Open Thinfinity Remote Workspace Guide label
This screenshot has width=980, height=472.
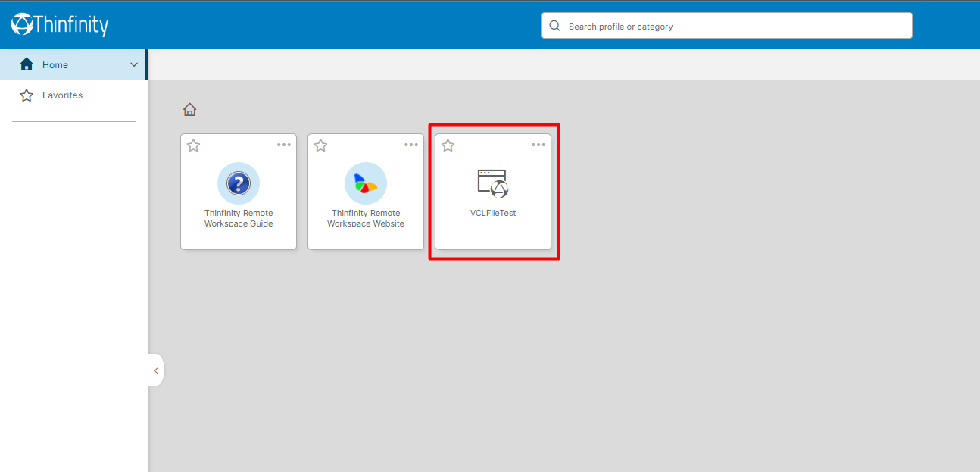[239, 218]
